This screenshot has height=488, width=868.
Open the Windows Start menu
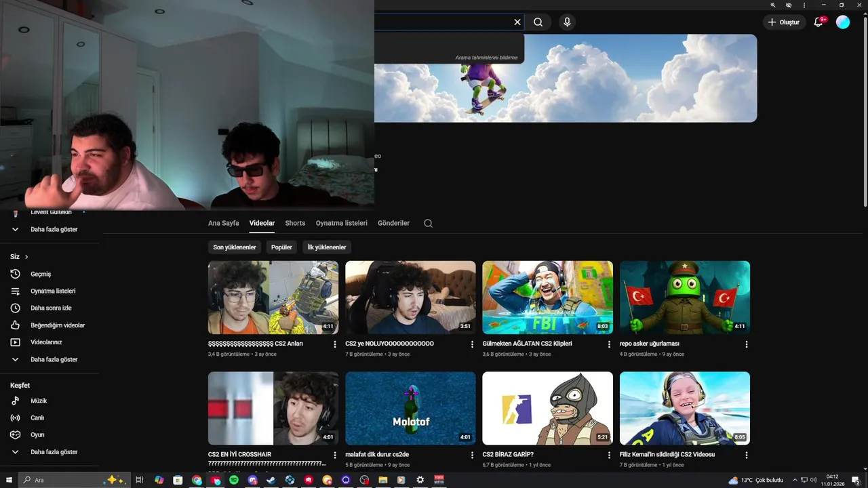[9, 480]
